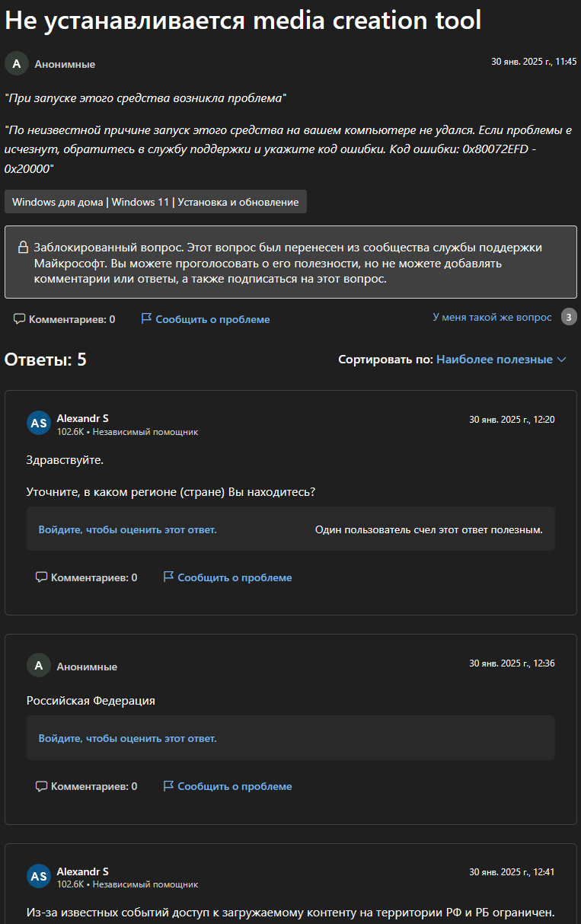Click Alexandr S avatar in first answer
581x924 pixels.
point(39,423)
